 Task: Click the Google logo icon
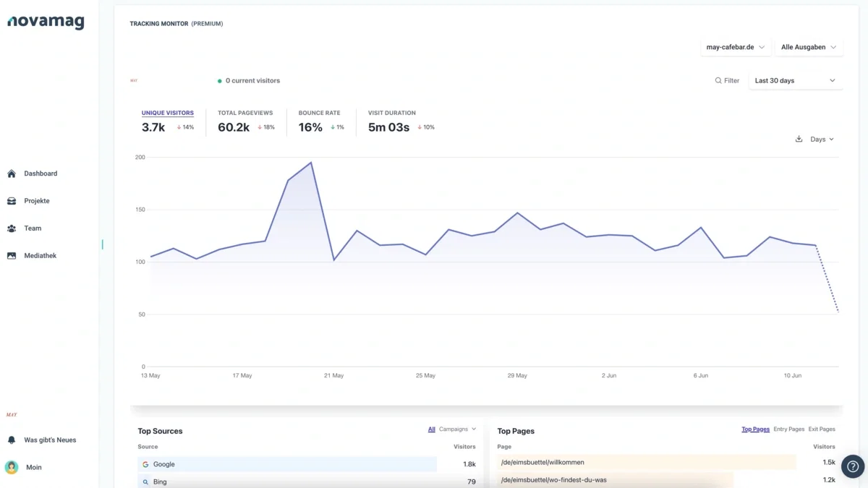145,464
